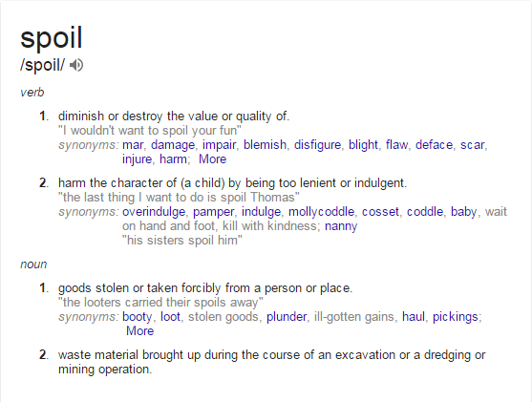Select the 'plunder' synonym link
This screenshot has width=532, height=402.
pos(287,317)
